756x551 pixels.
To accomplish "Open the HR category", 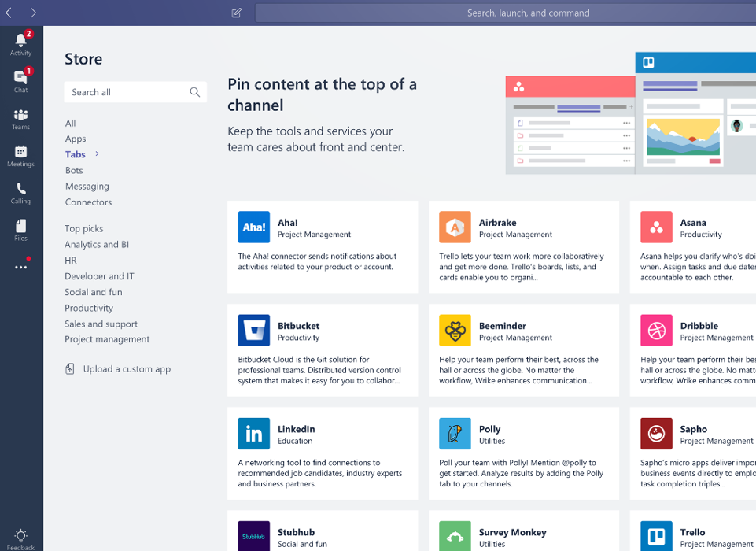I will 71,261.
